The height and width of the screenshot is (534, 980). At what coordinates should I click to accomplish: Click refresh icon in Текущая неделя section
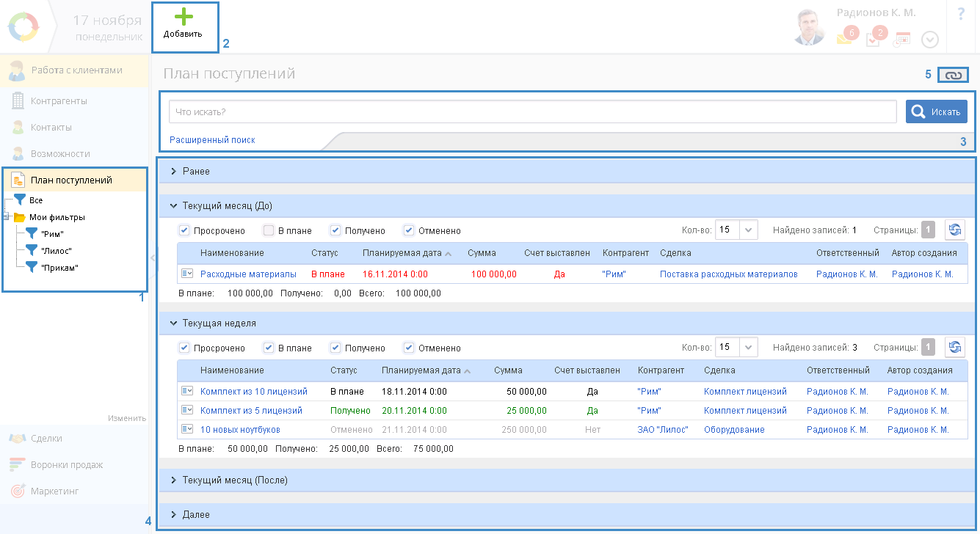954,348
